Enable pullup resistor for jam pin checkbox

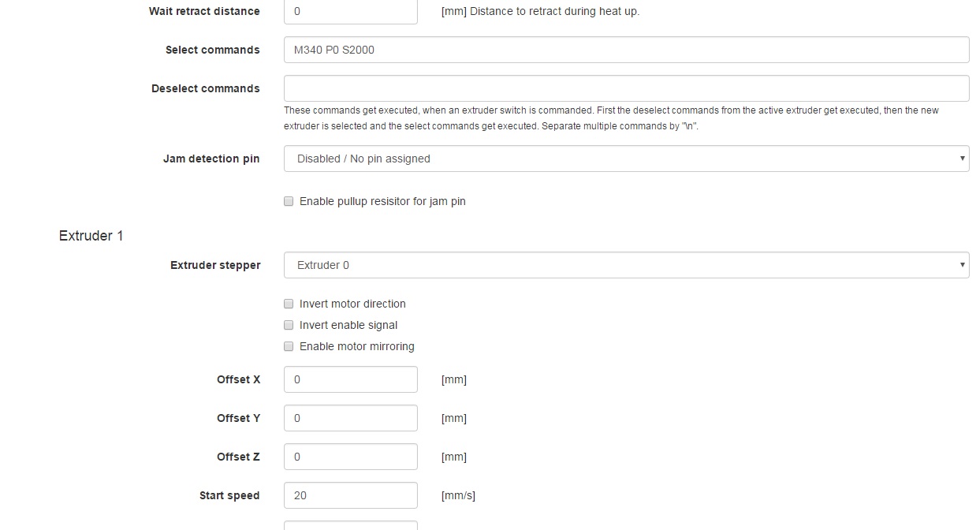coord(289,201)
